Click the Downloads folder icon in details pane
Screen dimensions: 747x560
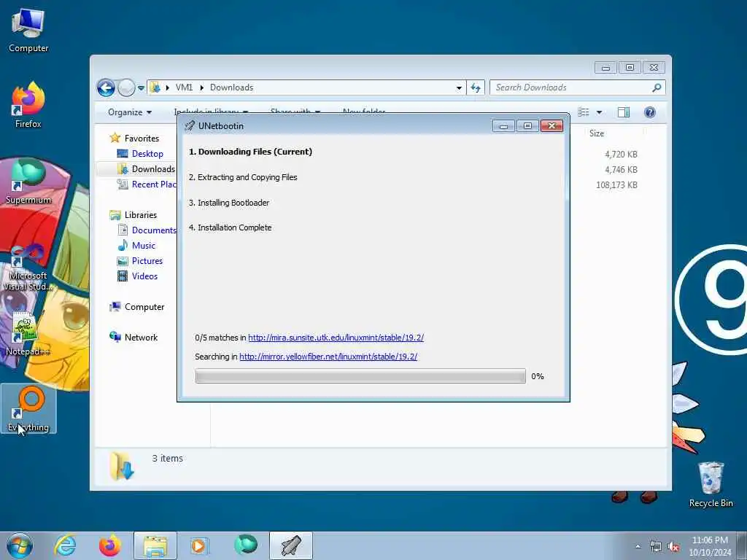click(122, 466)
